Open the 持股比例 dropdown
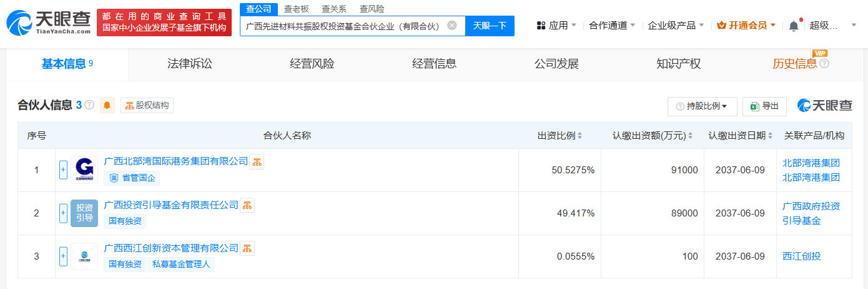Image resolution: width=868 pixels, height=289 pixels. pos(702,106)
